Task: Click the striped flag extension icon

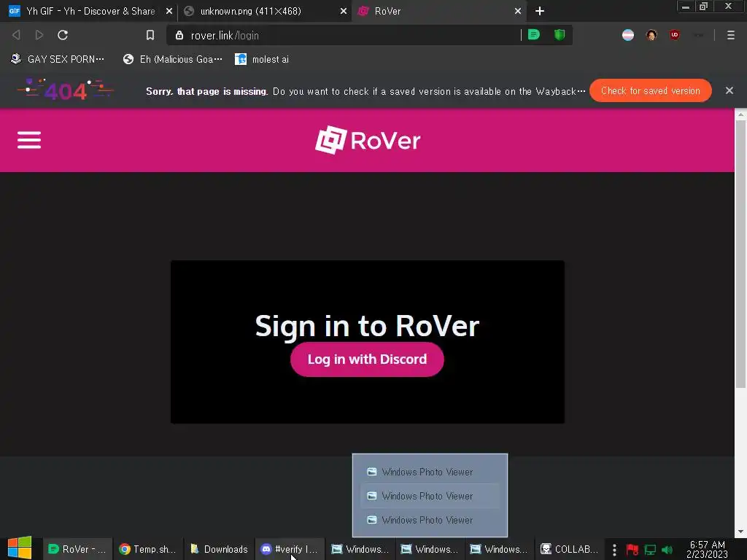Action: pos(628,35)
